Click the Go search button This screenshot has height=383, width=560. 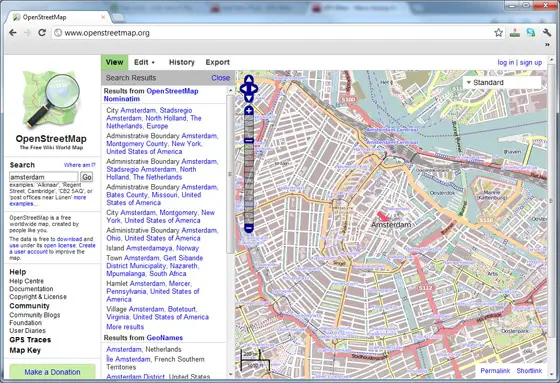tap(86, 177)
